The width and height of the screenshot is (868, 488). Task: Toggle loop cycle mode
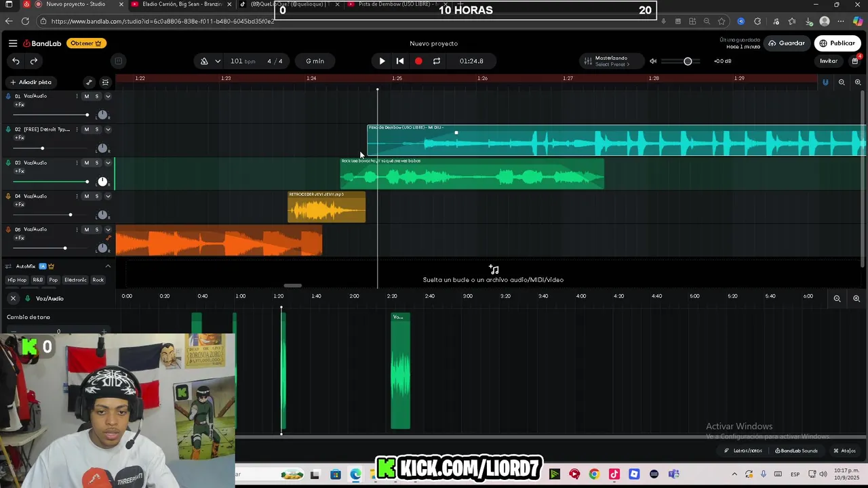[437, 61]
